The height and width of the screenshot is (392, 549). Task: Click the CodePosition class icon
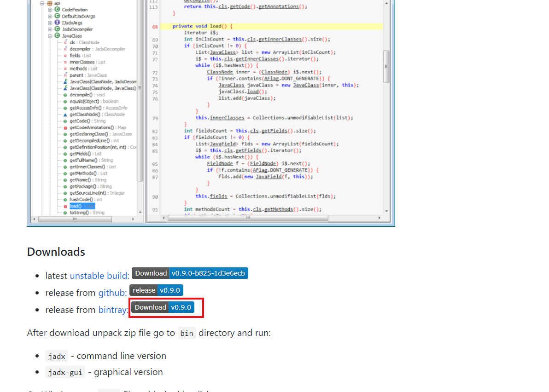pyautogui.click(x=57, y=10)
